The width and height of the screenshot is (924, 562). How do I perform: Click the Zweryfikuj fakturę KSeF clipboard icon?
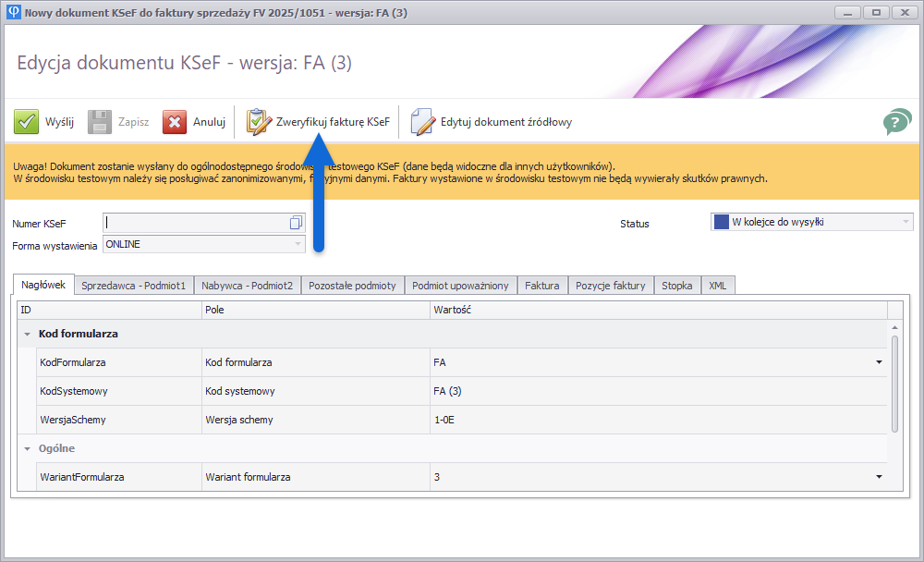(x=258, y=122)
